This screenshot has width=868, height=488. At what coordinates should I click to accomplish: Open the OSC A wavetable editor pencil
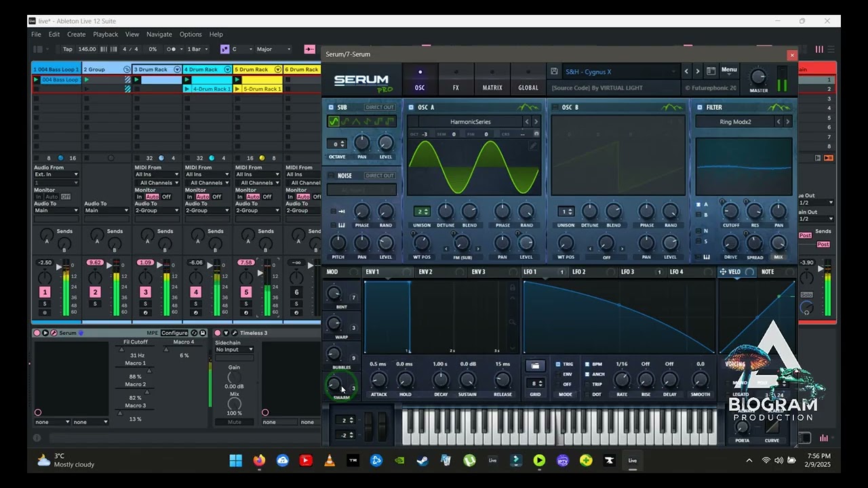point(534,146)
